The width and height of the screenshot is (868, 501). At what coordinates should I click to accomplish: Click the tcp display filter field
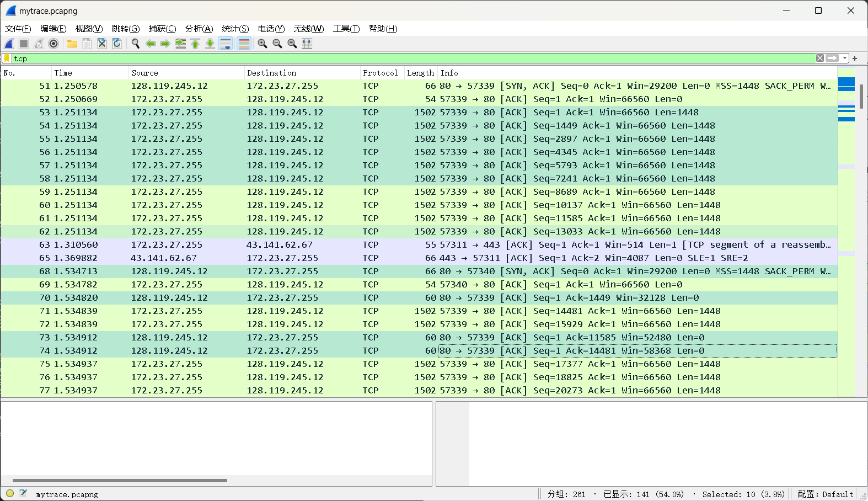(414, 58)
